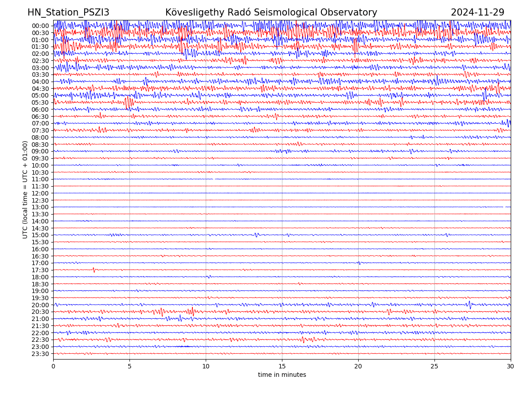The image size is (532, 399).
Task: Click the 15:00 trace row label
Action: (x=40, y=235)
